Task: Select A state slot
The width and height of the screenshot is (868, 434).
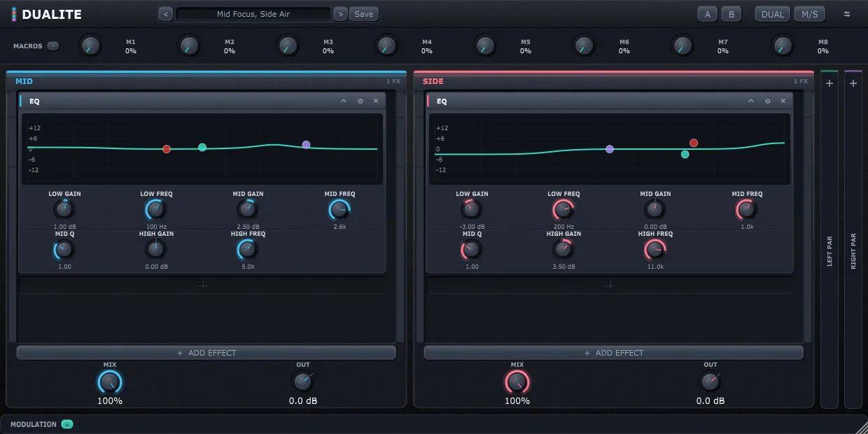Action: [707, 14]
